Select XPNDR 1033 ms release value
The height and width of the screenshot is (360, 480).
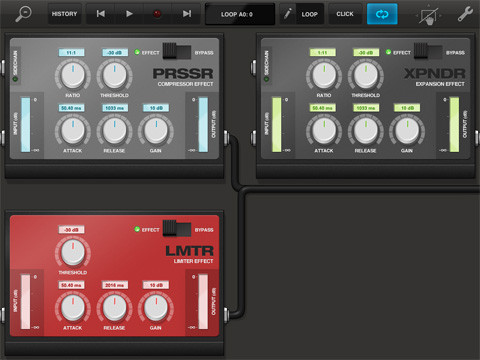pyautogui.click(x=366, y=108)
